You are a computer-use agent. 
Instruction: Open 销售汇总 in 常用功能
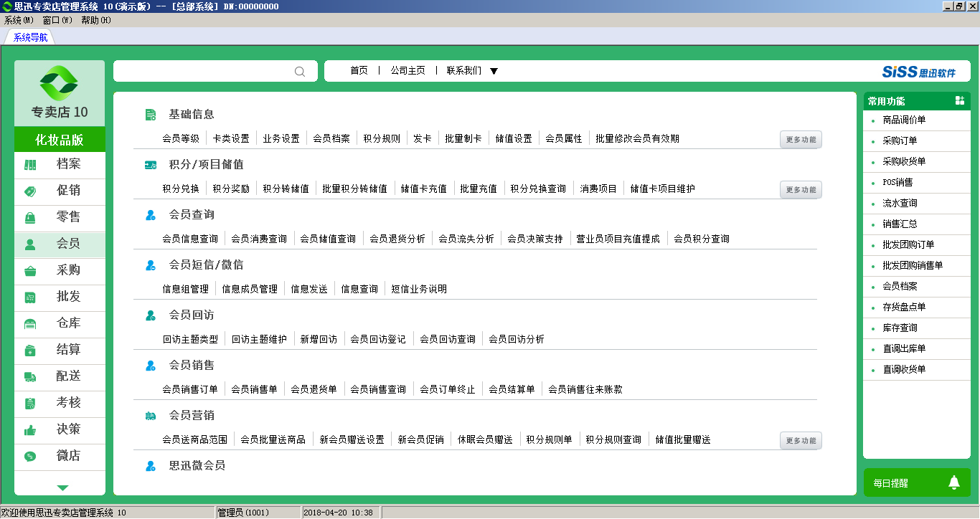tap(900, 224)
